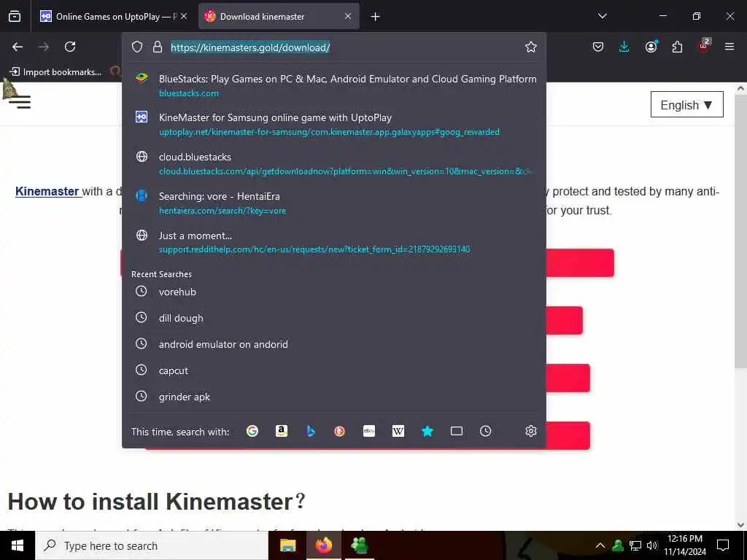Show hidden system tray icons
The height and width of the screenshot is (560, 747).
pyautogui.click(x=600, y=545)
